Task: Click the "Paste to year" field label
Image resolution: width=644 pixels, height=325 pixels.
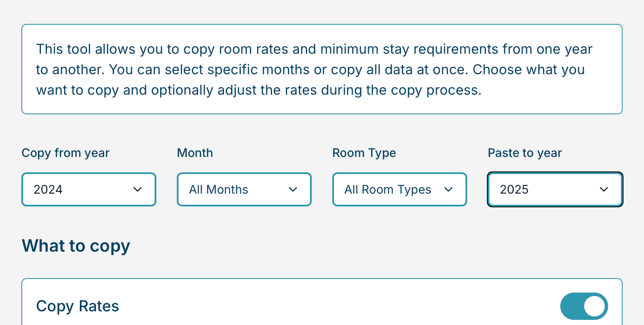Action: 524,153
